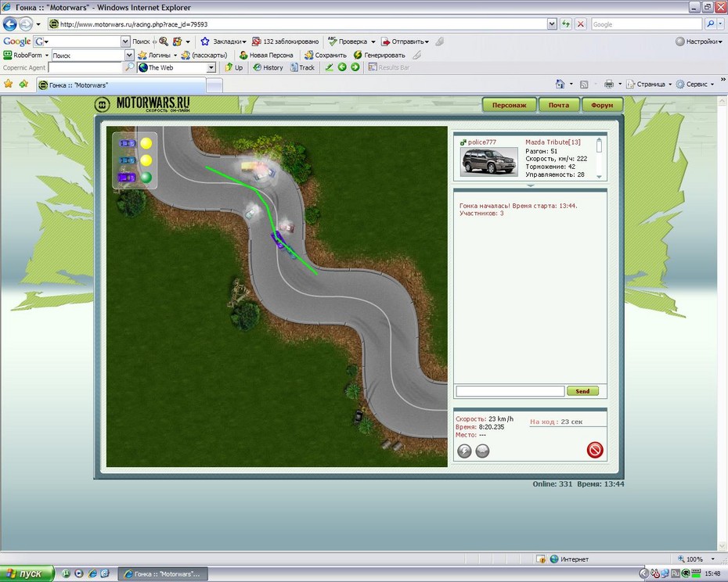This screenshot has width=728, height=582.
Task: Click the chat message input field
Action: click(x=510, y=391)
